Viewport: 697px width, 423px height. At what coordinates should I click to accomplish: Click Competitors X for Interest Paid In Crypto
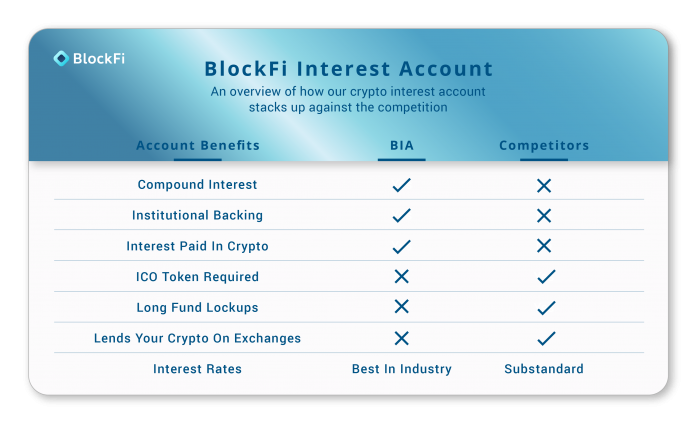(544, 246)
